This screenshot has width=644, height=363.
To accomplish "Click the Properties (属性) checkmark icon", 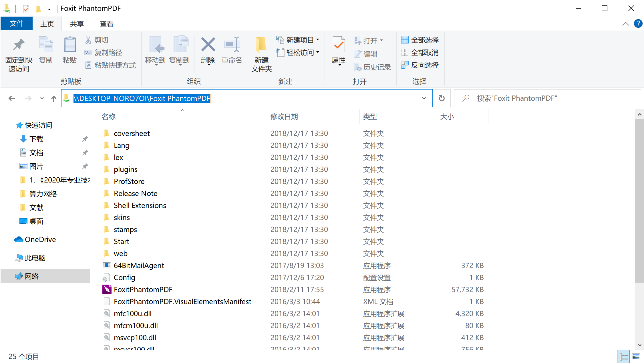I will (x=339, y=45).
